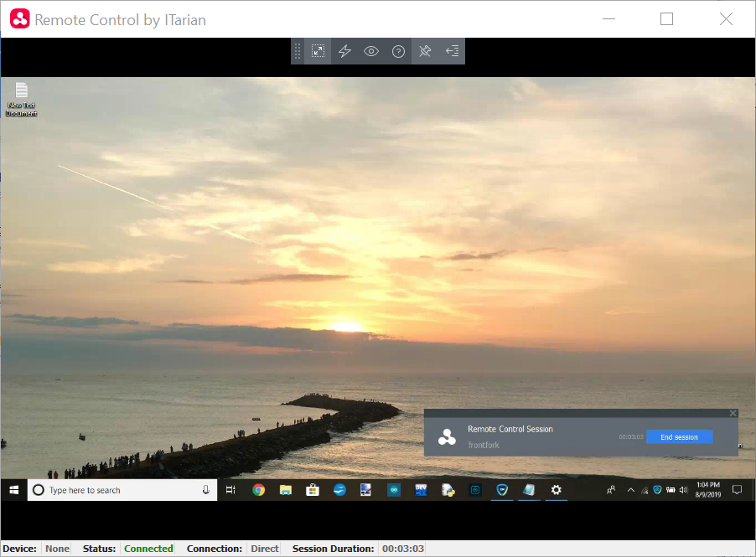Open the question mark help icon
Image resolution: width=756 pixels, height=557 pixels.
pos(398,51)
